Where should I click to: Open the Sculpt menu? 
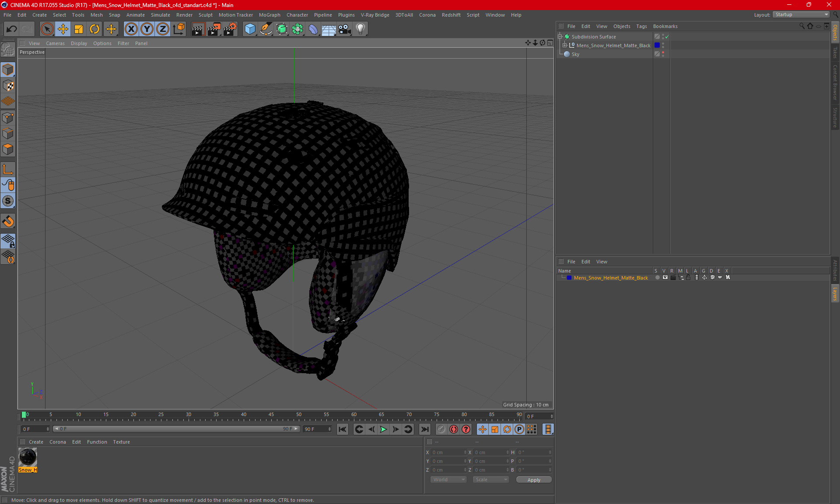(x=205, y=15)
